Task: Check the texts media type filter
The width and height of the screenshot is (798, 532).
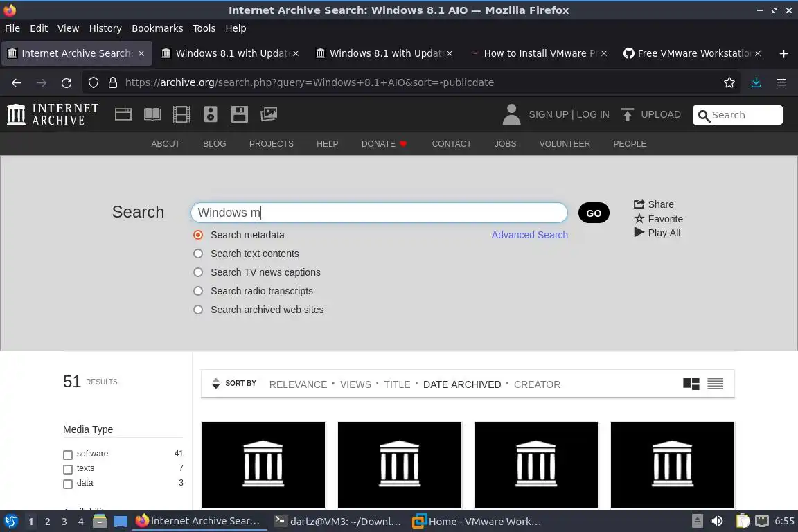Action: (68, 470)
